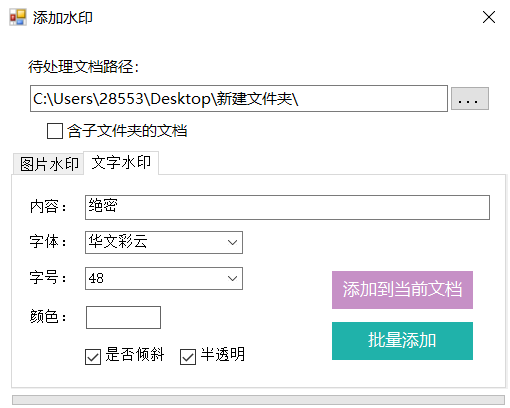The width and height of the screenshot is (510, 408).
Task: Click the 待处理文档路径 label
Action: click(83, 67)
